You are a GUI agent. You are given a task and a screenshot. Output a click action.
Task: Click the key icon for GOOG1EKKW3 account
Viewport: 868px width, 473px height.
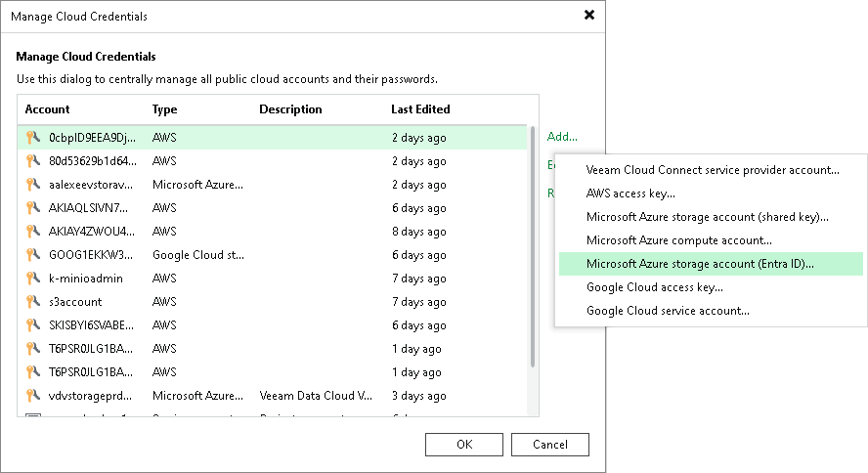(33, 254)
